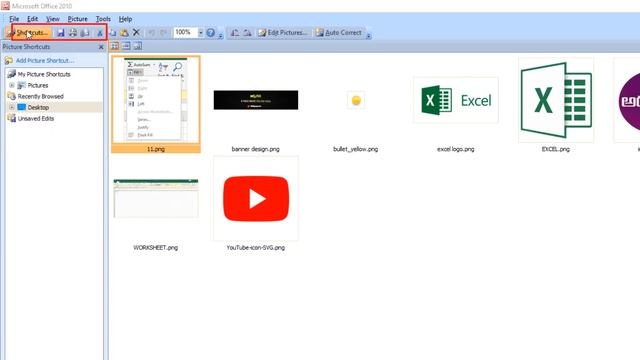
Task: Click the E-mail pictures icon beside Print
Action: coord(85,33)
